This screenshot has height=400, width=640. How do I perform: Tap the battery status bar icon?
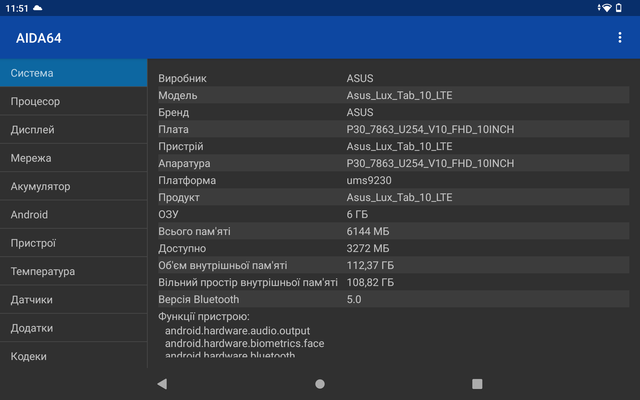[x=619, y=8]
